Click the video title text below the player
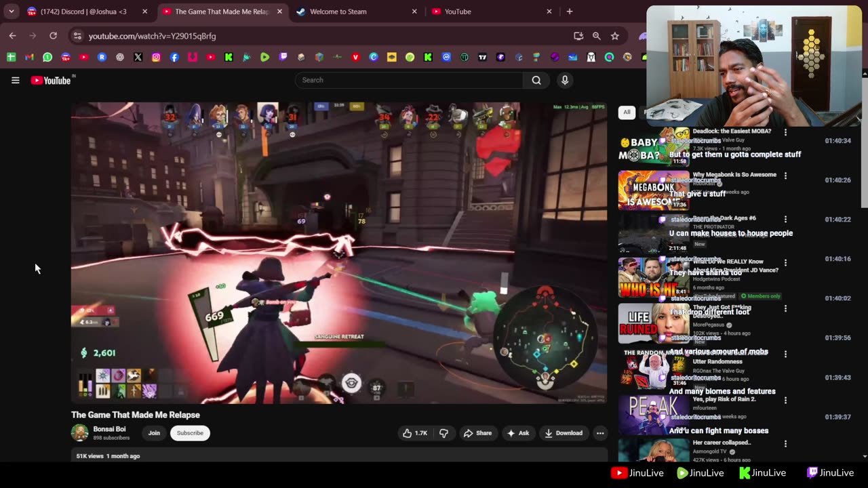This screenshot has width=868, height=488. click(x=136, y=415)
